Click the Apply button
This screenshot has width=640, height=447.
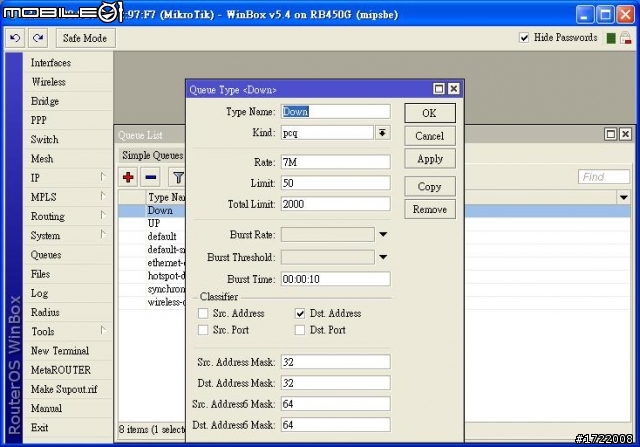[x=430, y=159]
